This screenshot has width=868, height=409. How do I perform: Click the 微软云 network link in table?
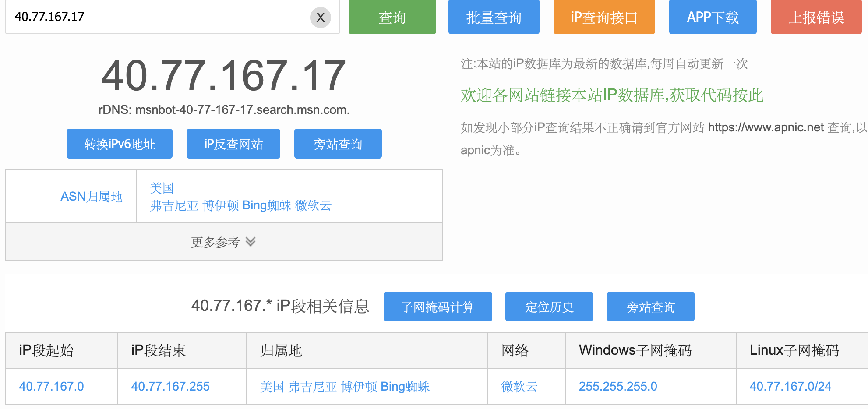pos(519,386)
